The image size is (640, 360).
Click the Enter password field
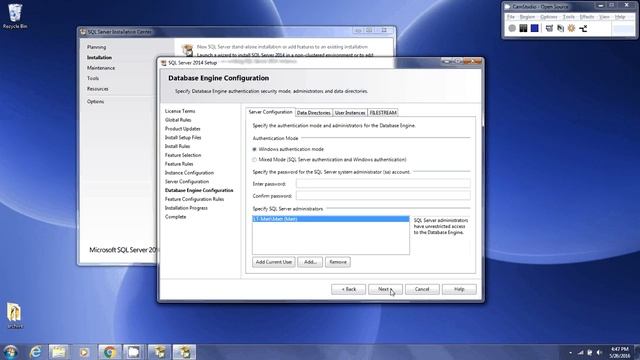[383, 184]
